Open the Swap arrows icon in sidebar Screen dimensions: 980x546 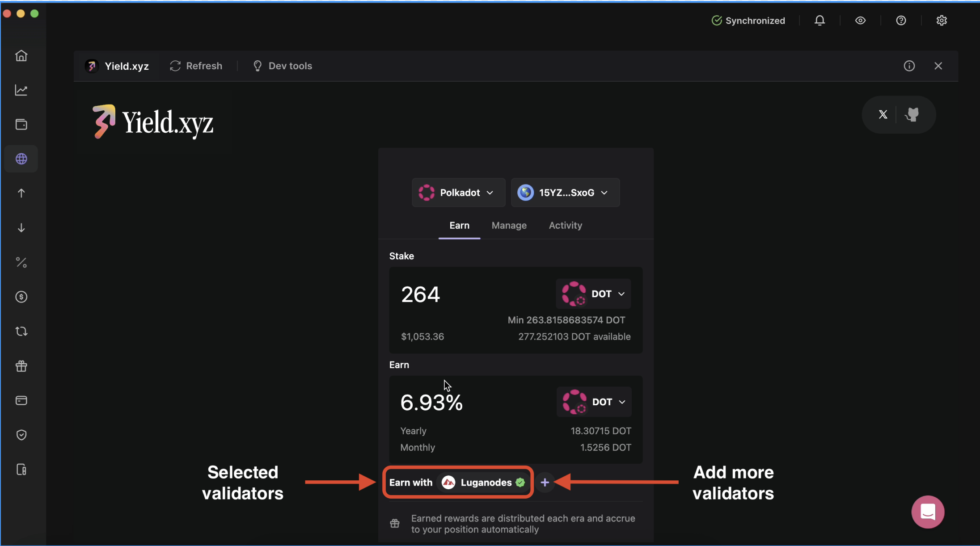tap(21, 332)
